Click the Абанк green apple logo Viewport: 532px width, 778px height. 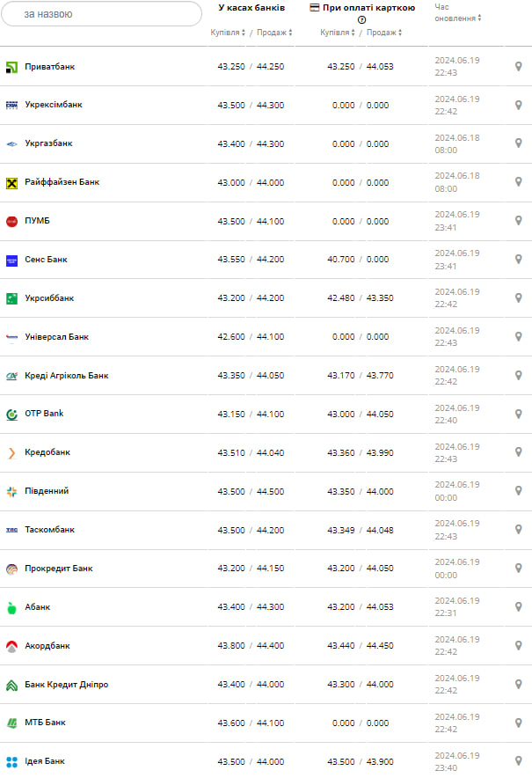[11, 607]
